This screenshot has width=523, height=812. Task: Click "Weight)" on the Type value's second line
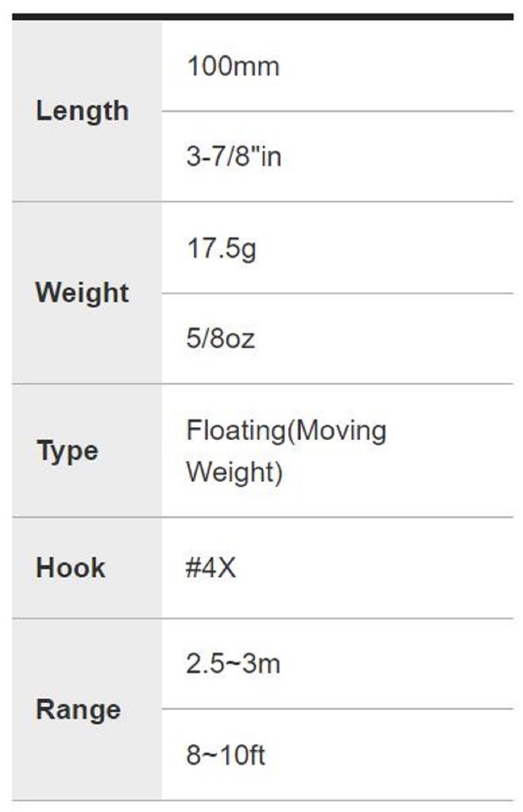click(234, 471)
